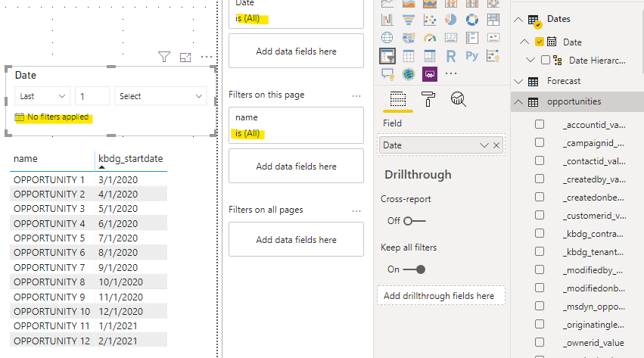Open the name is (All) filter card
The height and width of the screenshot is (358, 644).
click(296, 125)
